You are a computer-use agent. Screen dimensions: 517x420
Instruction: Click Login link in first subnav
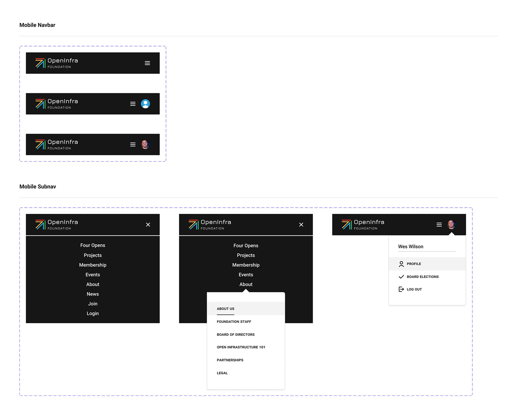pos(93,313)
